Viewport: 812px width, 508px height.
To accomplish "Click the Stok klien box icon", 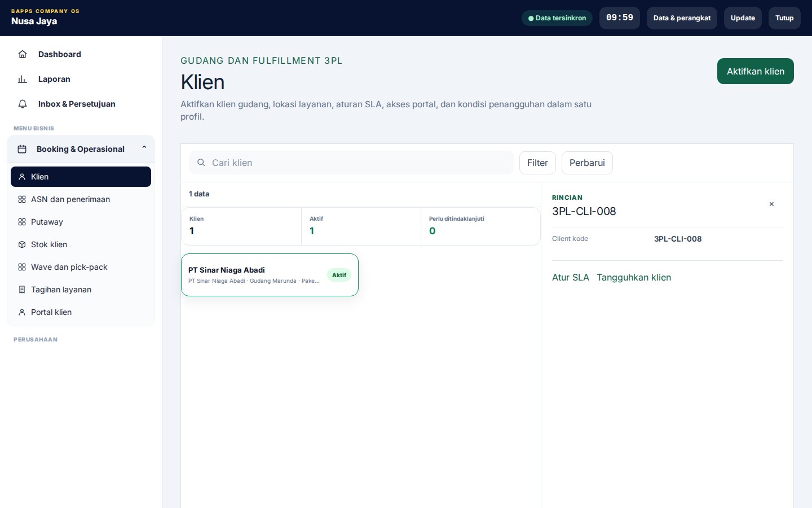I will (x=22, y=244).
